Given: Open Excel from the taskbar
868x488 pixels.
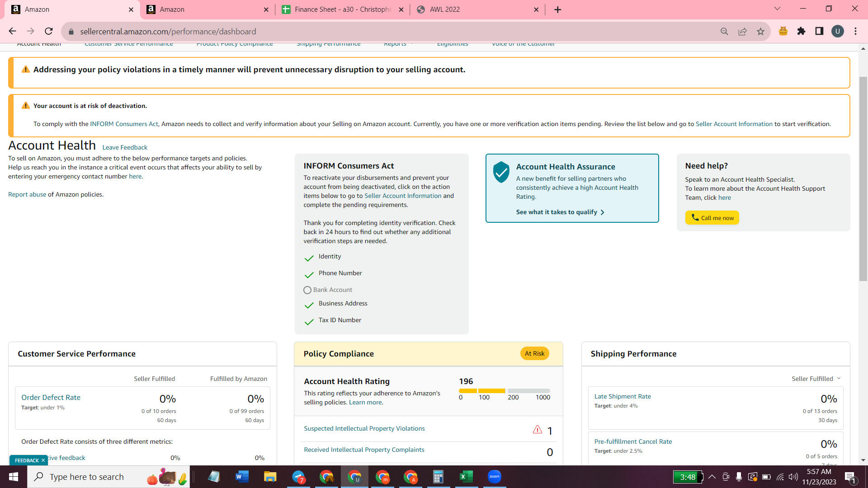Looking at the screenshot, I should [x=466, y=477].
